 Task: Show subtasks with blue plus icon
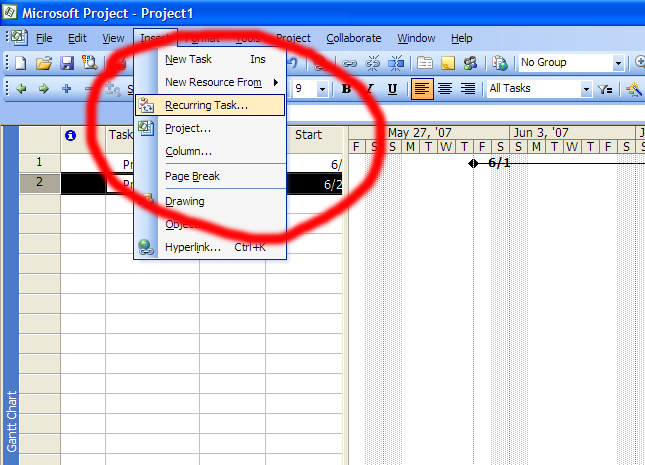click(66, 88)
